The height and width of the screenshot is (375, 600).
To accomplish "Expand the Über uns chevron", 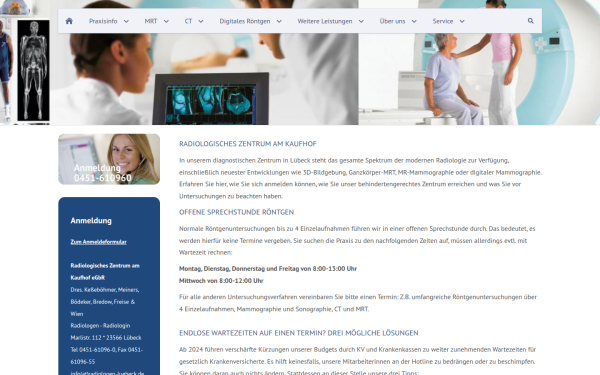I will point(414,21).
